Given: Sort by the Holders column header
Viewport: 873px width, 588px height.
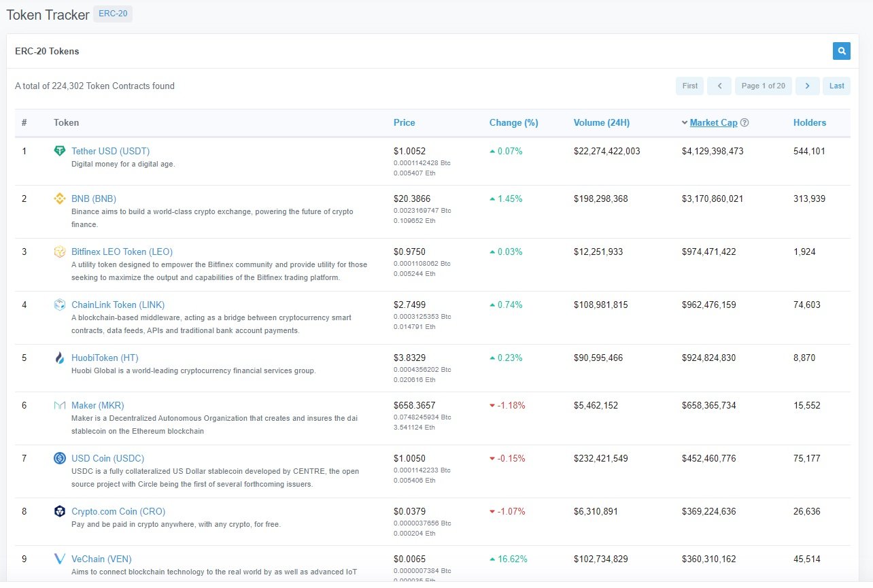Looking at the screenshot, I should click(x=810, y=123).
